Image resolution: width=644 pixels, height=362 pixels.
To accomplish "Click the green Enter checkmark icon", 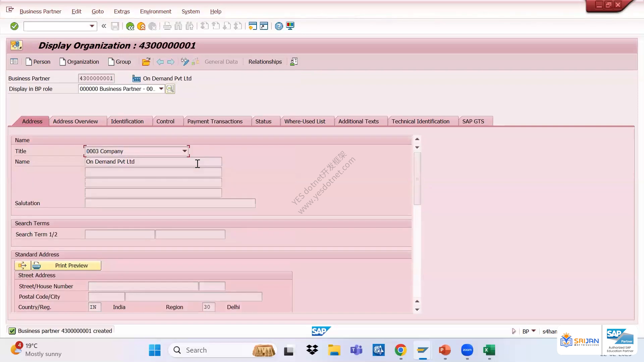I will coord(14,26).
